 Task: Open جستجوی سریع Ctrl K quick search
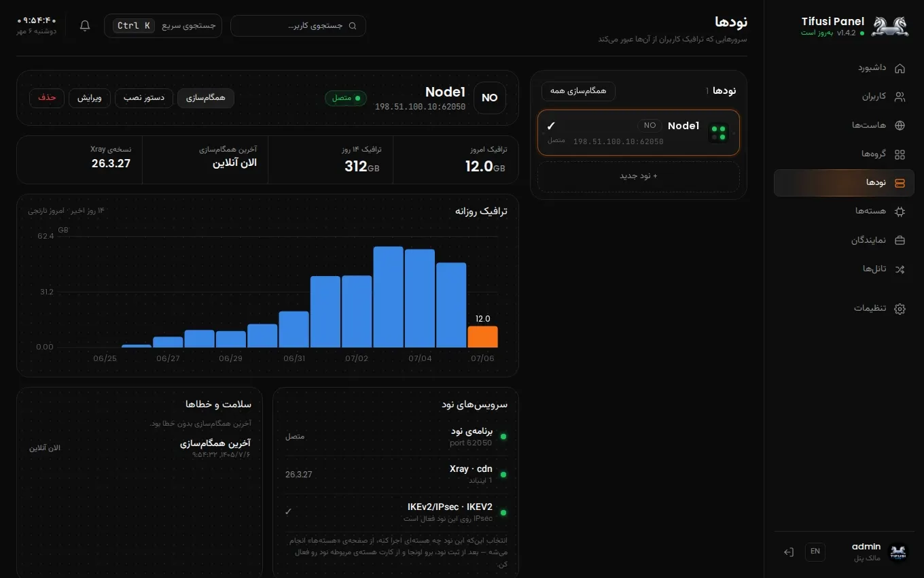(x=163, y=26)
